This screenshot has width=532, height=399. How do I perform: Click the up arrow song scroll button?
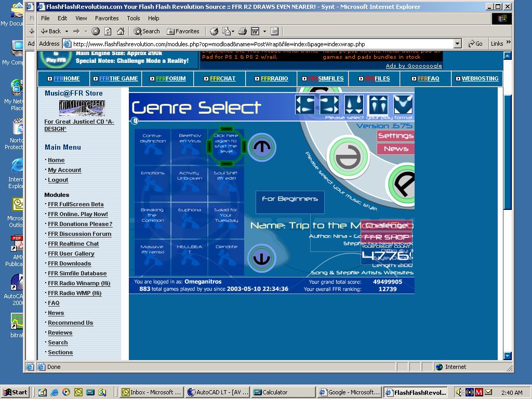tap(262, 147)
